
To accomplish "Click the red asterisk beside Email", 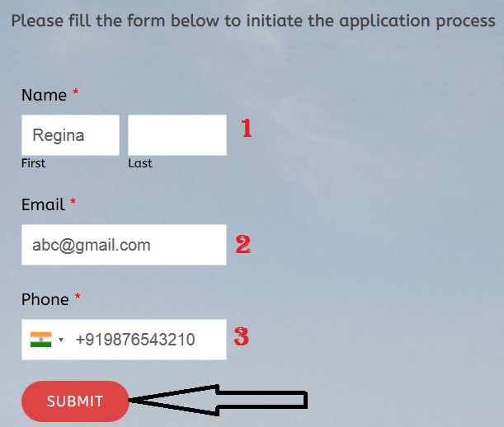I will [73, 202].
